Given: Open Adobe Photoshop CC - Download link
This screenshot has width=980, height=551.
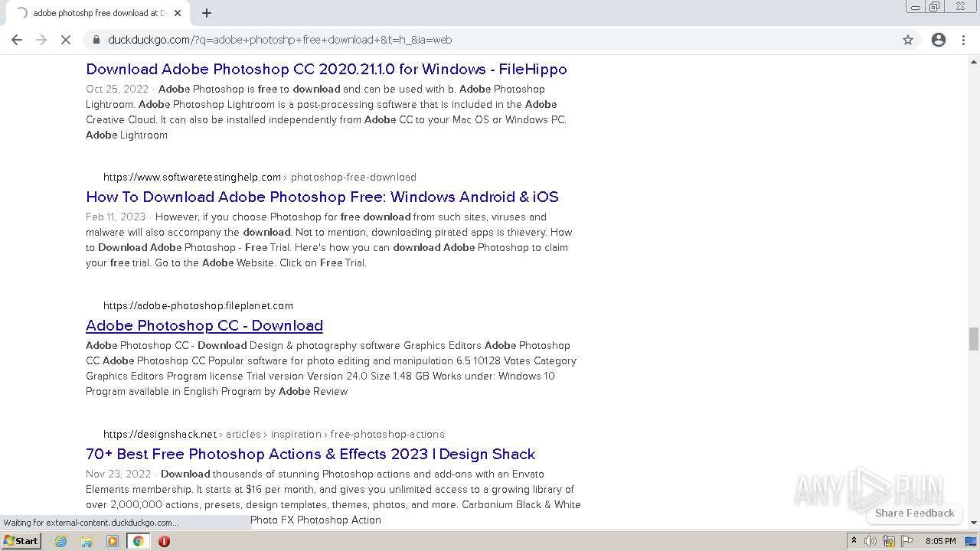Looking at the screenshot, I should click(x=204, y=325).
